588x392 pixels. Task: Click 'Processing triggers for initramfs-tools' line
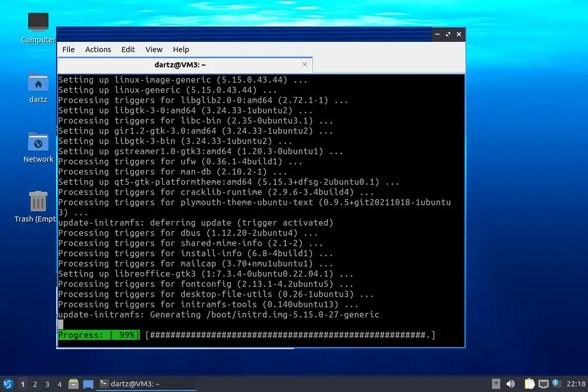208,305
